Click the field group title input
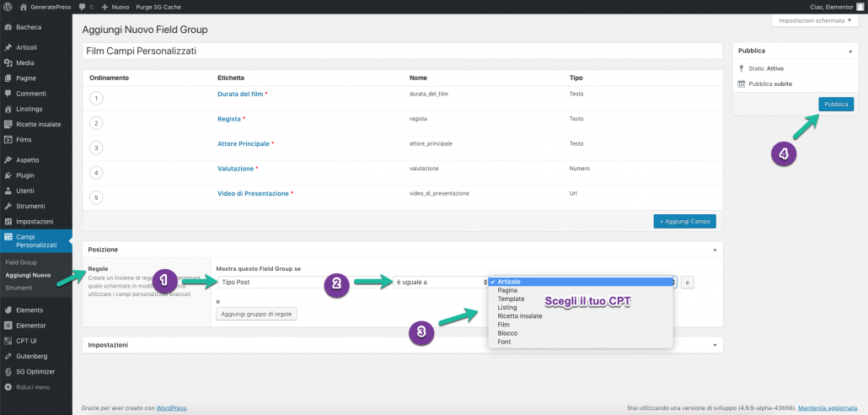 tap(403, 51)
